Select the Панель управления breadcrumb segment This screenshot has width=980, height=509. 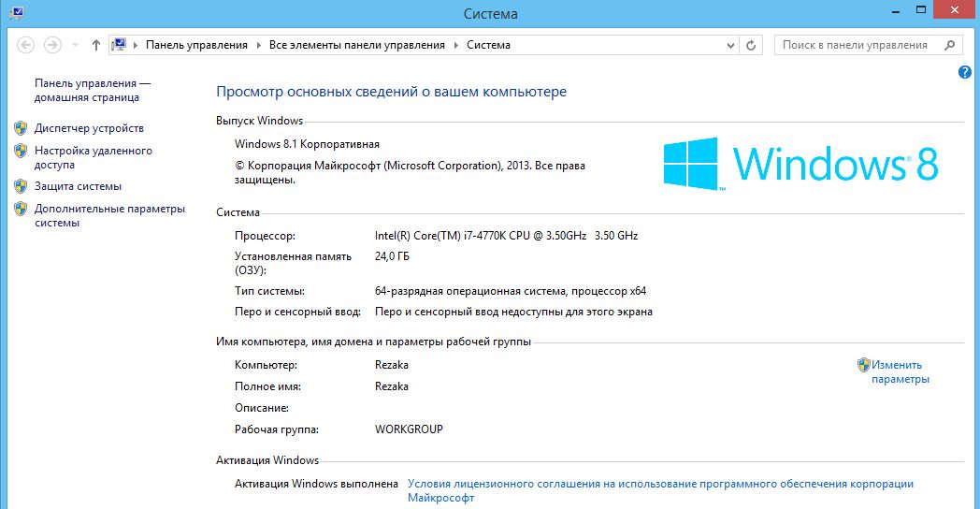click(196, 45)
